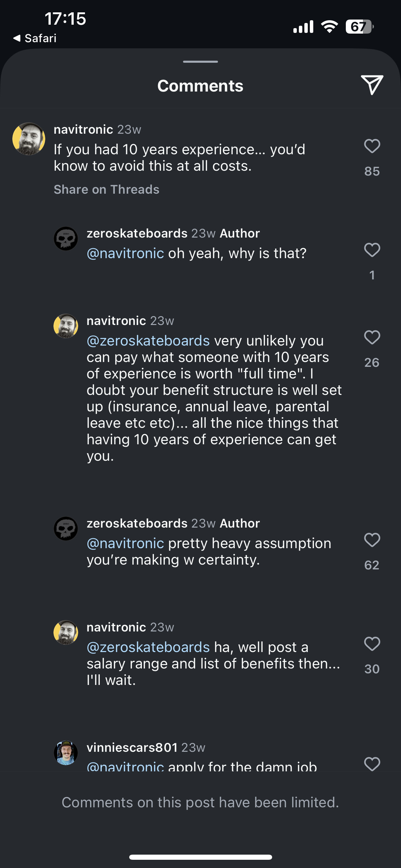Like zeroskateboards' "oh yeah, why is that?" reply
This screenshot has height=868, width=401.
point(372,250)
